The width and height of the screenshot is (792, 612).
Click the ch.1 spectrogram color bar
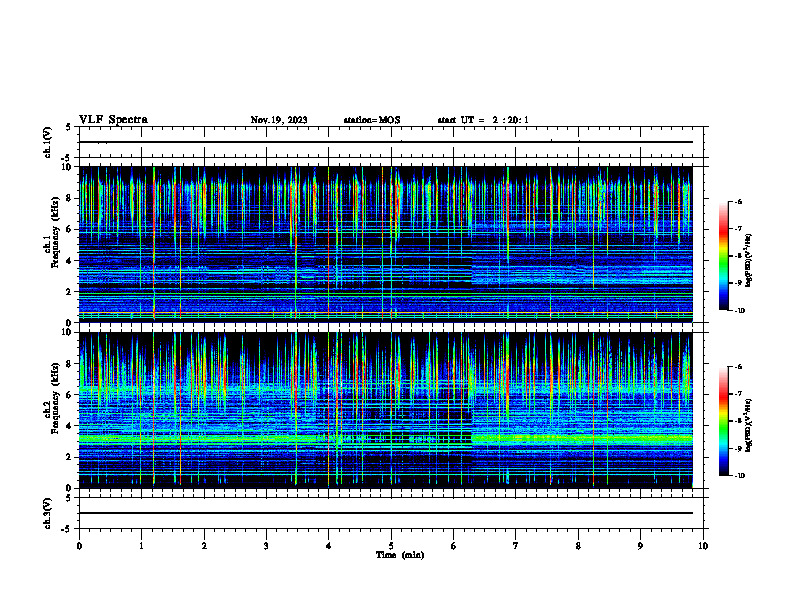(x=724, y=256)
